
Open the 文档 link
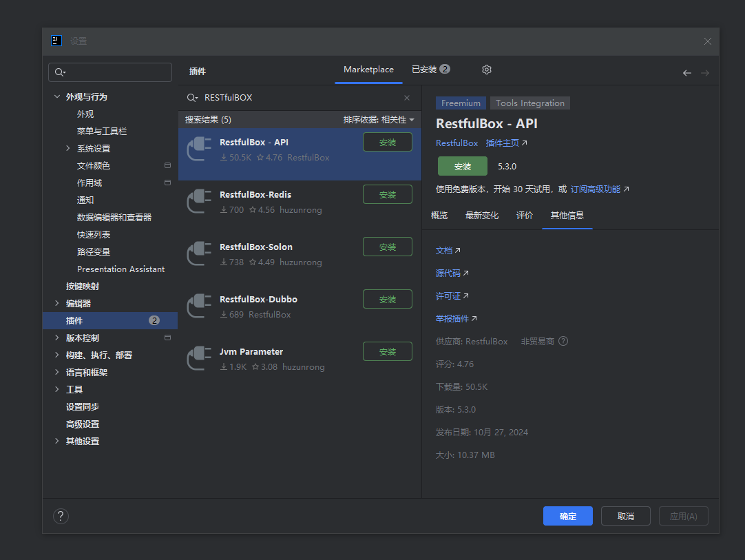tap(448, 251)
